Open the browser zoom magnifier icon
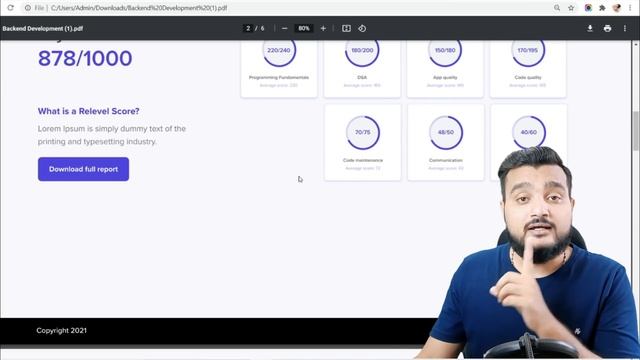The width and height of the screenshot is (640, 360). click(557, 8)
